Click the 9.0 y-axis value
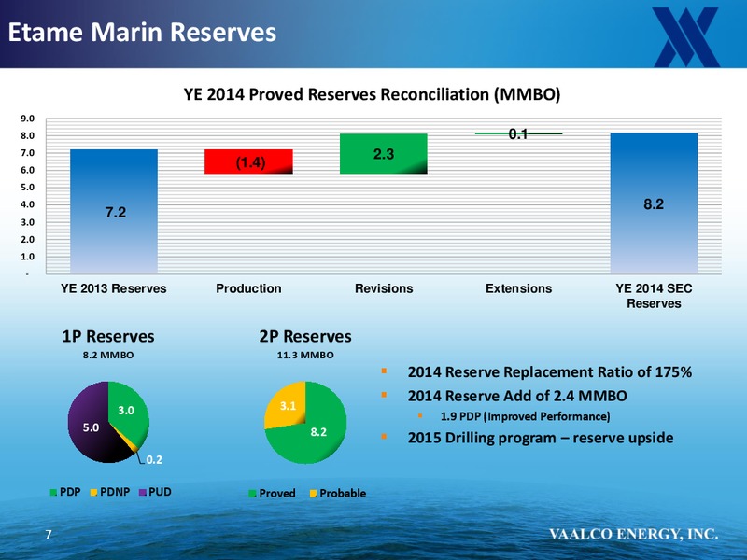This screenshot has height=560, width=747. point(28,119)
